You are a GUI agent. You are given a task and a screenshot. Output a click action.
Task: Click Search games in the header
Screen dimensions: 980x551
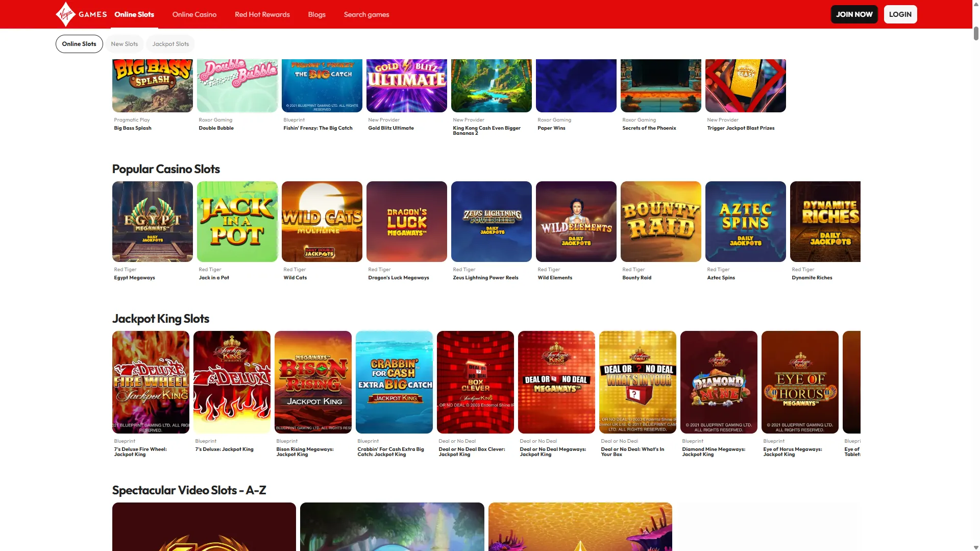[366, 14]
